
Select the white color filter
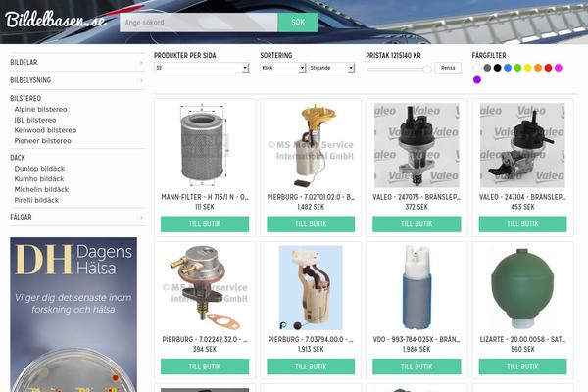pos(477,68)
